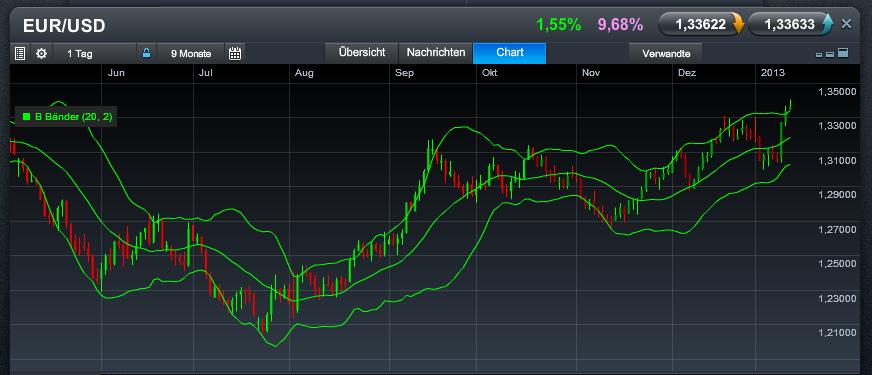Screen dimensions: 872x375
Task: Click the 1,31000 price axis label
Action: click(x=837, y=161)
